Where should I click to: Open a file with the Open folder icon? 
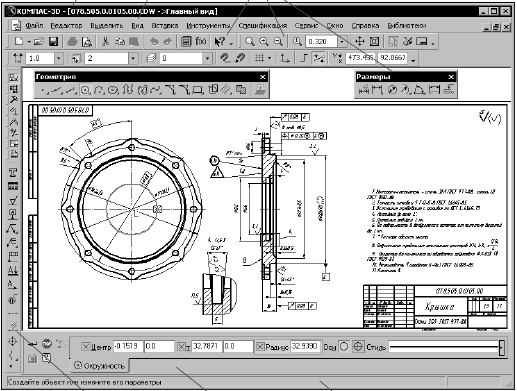(x=39, y=41)
